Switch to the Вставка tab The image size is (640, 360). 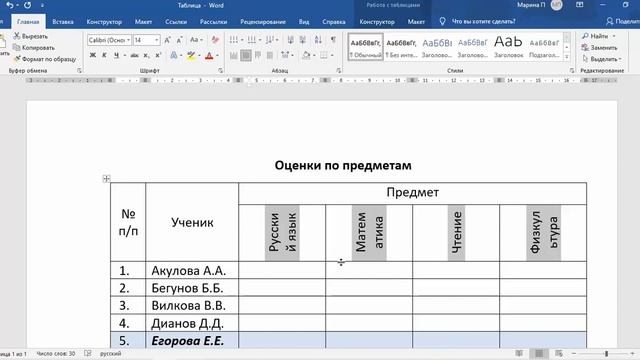point(63,22)
